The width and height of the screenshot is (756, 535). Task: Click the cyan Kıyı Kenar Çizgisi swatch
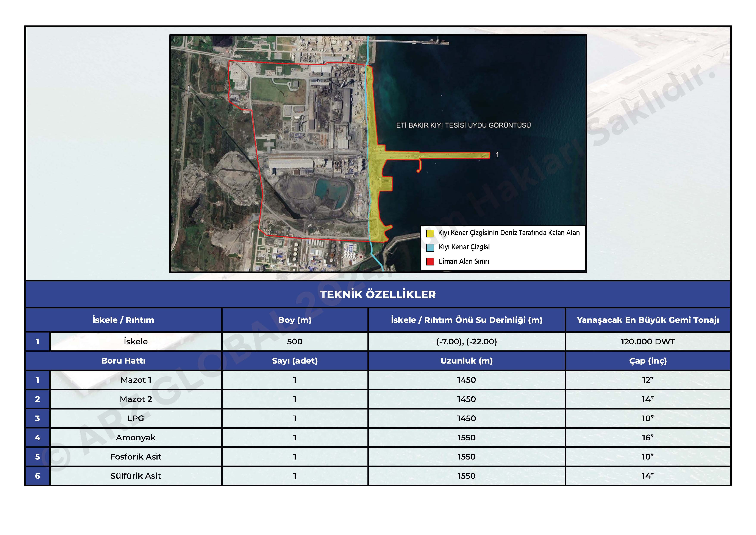pos(430,247)
